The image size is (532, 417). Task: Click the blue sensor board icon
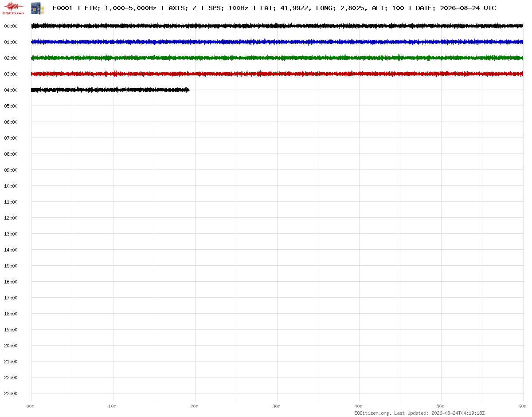click(x=37, y=8)
